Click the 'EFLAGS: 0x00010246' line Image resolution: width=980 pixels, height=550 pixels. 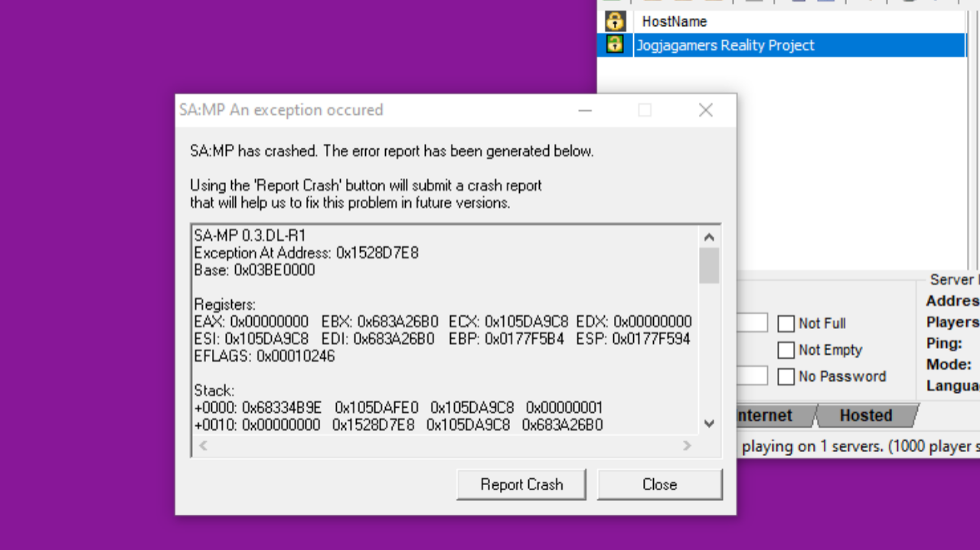coord(264,356)
